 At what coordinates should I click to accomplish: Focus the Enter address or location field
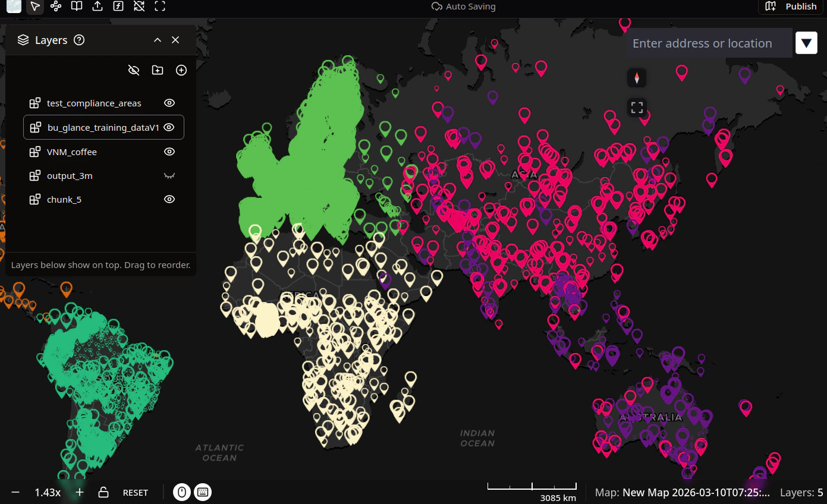click(709, 43)
